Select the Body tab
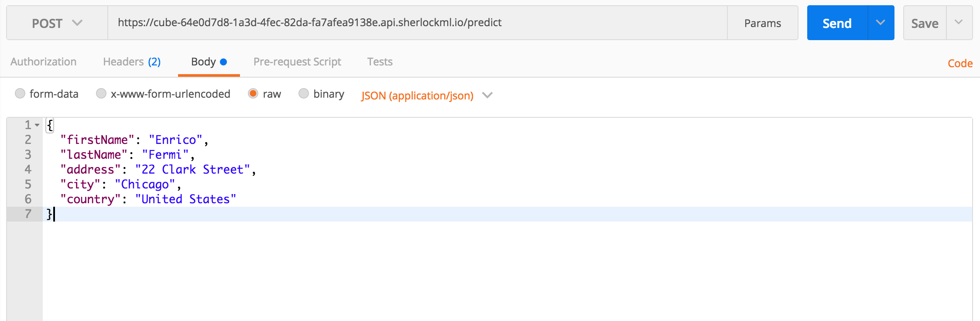 [x=209, y=62]
